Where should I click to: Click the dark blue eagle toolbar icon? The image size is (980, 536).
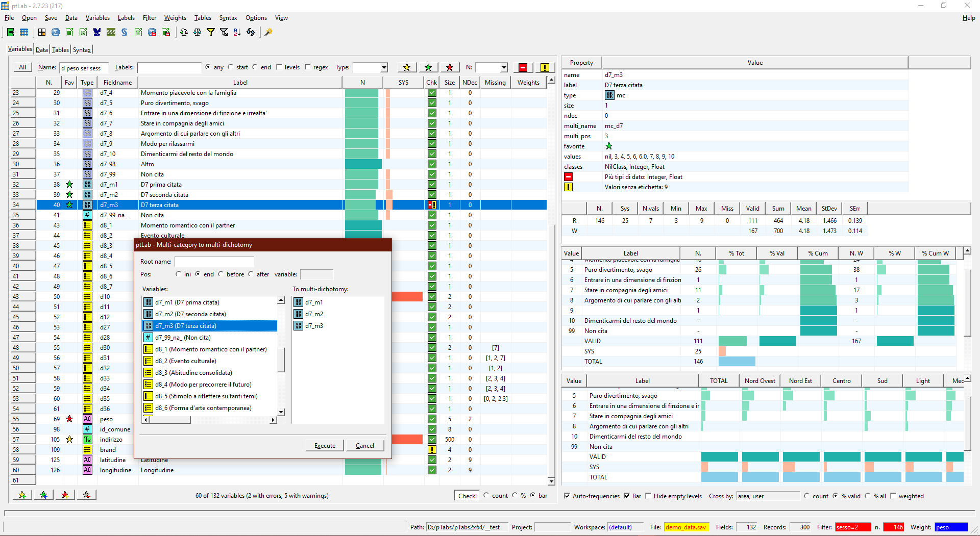coord(97,32)
